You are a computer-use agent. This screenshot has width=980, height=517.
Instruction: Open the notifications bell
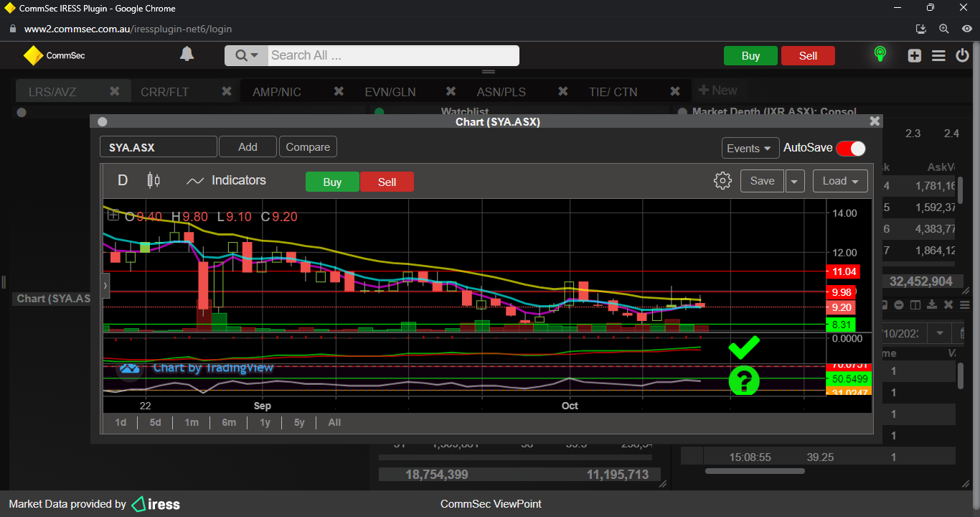(x=187, y=55)
